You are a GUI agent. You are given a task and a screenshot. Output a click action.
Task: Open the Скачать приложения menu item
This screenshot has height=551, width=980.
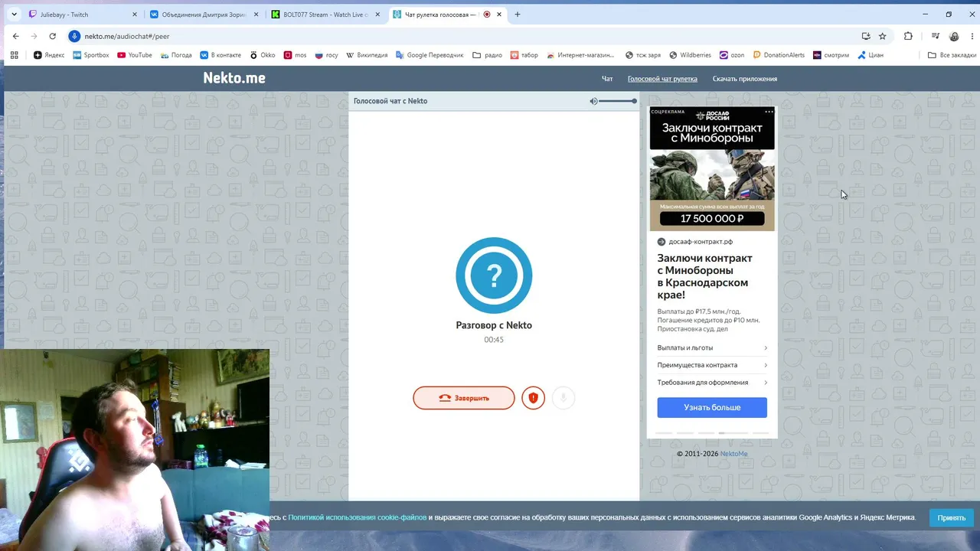[x=745, y=79]
